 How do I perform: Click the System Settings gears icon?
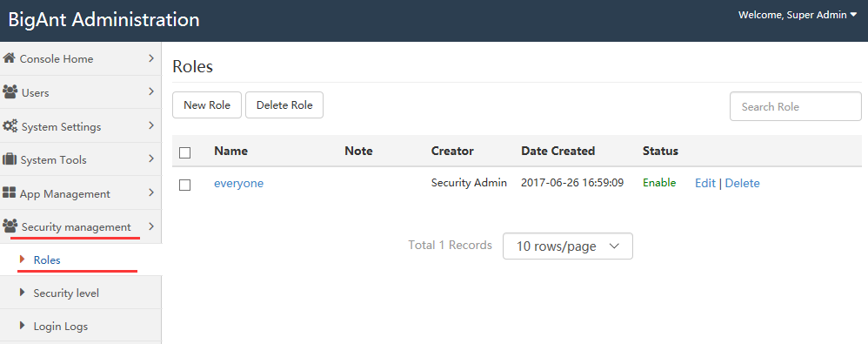10,125
